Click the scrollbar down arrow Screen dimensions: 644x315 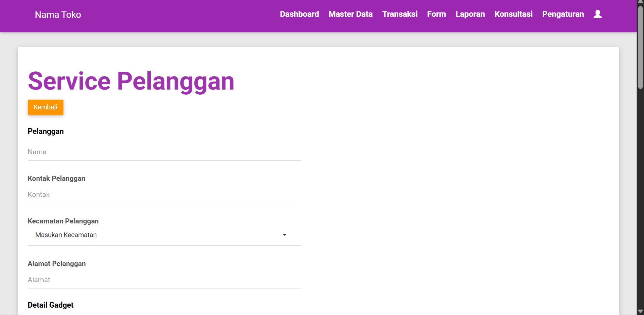tap(640, 312)
